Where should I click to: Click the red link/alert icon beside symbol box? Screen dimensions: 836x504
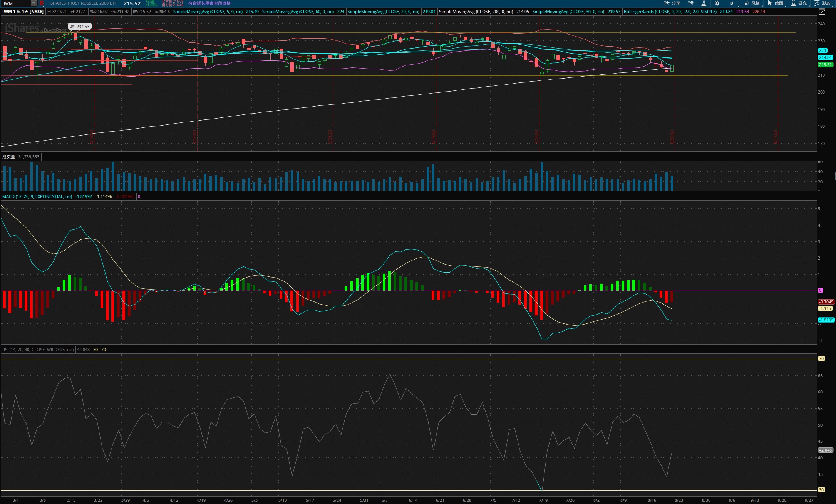point(42,3)
